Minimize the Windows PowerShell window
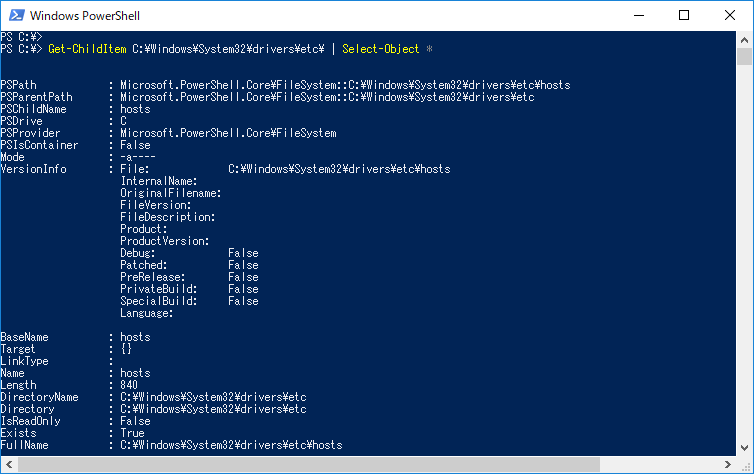The width and height of the screenshot is (754, 474). click(636, 15)
